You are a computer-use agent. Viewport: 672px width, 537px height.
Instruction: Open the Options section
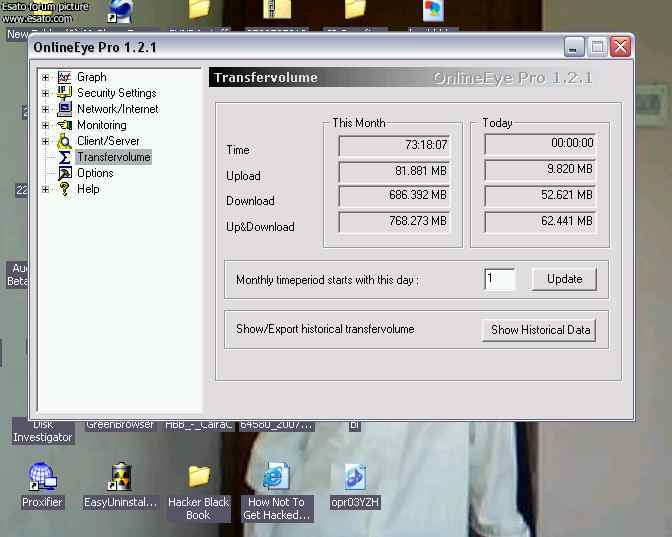95,173
